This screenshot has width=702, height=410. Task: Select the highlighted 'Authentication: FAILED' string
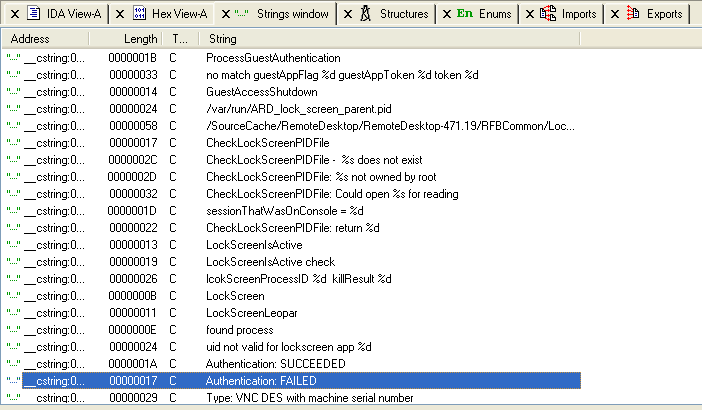261,381
